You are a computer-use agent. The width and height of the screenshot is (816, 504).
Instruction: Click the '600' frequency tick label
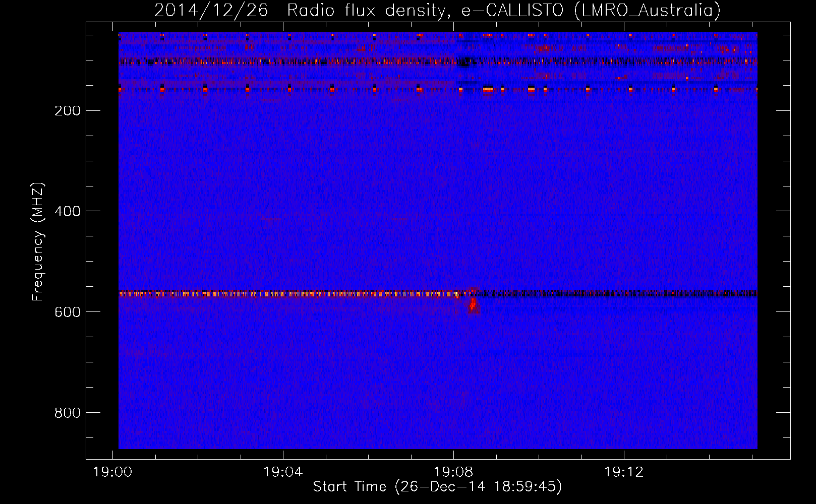(x=67, y=312)
